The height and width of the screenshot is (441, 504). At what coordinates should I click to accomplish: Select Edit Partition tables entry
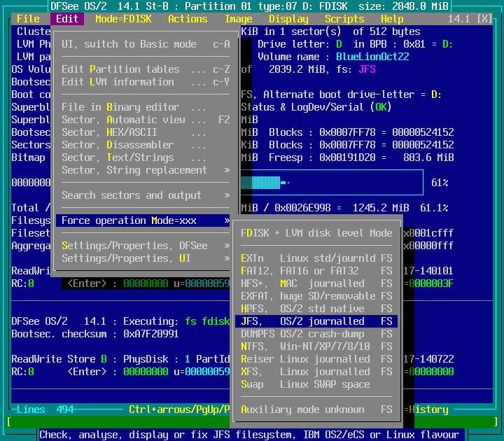(146, 69)
